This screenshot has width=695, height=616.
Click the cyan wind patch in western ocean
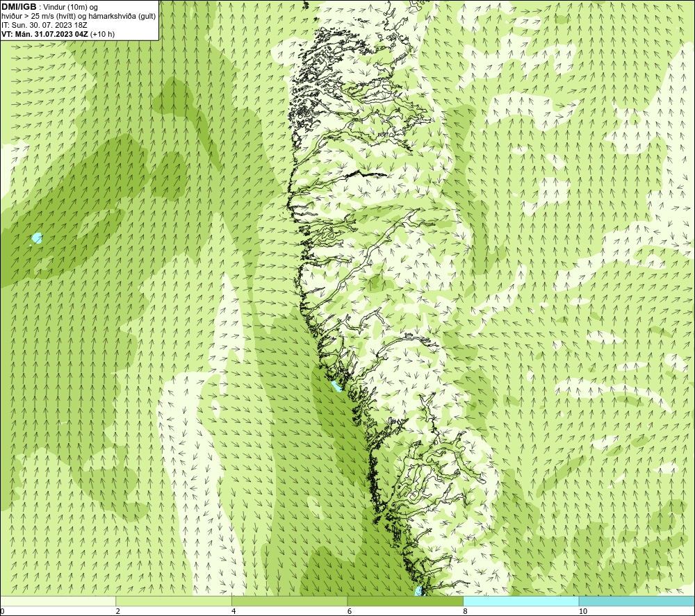click(38, 238)
